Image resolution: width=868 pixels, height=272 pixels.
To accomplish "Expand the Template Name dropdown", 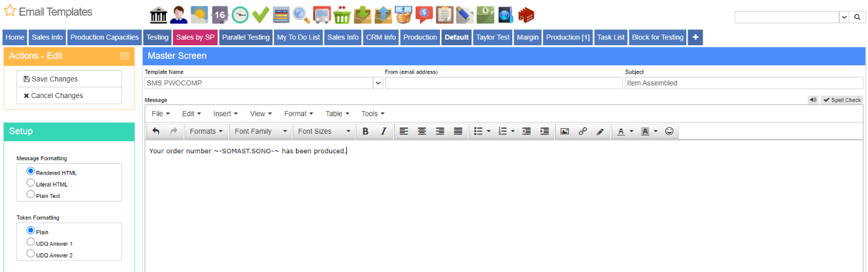I will tap(378, 83).
